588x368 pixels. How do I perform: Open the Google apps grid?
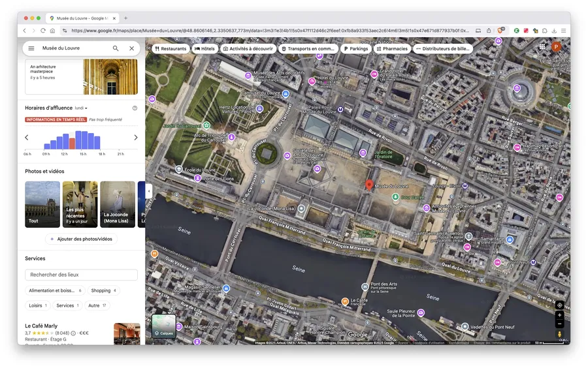[542, 46]
